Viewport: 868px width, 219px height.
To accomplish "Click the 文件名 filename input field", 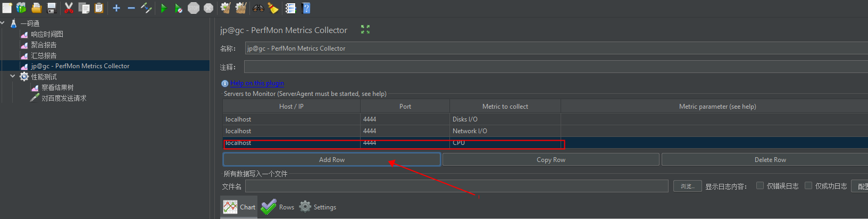I will point(456,186).
